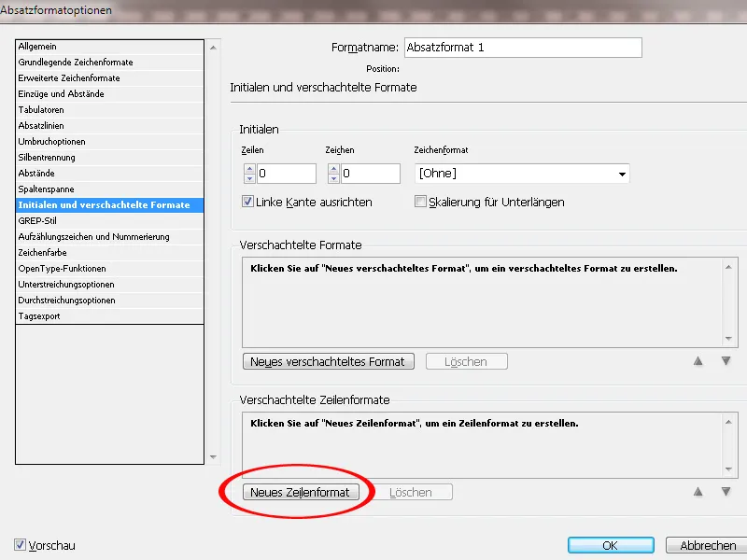Open Silbentrennung options
The height and width of the screenshot is (560, 747).
[x=109, y=158]
